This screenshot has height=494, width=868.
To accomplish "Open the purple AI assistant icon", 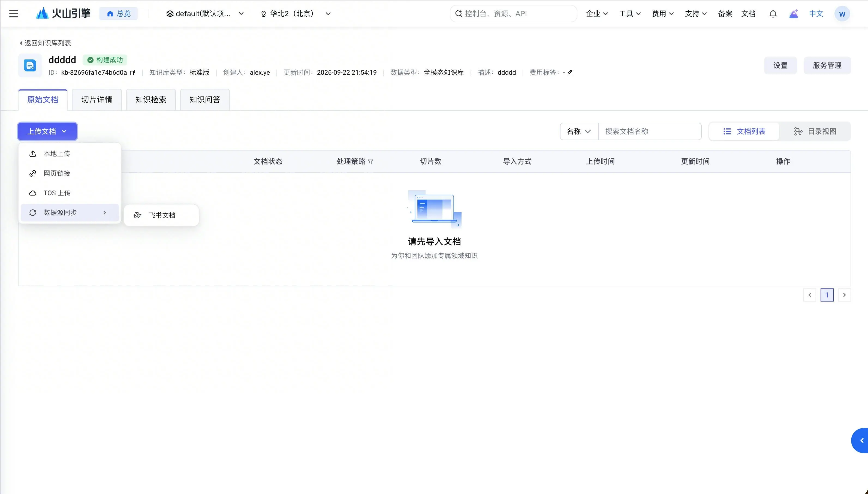I will [793, 14].
